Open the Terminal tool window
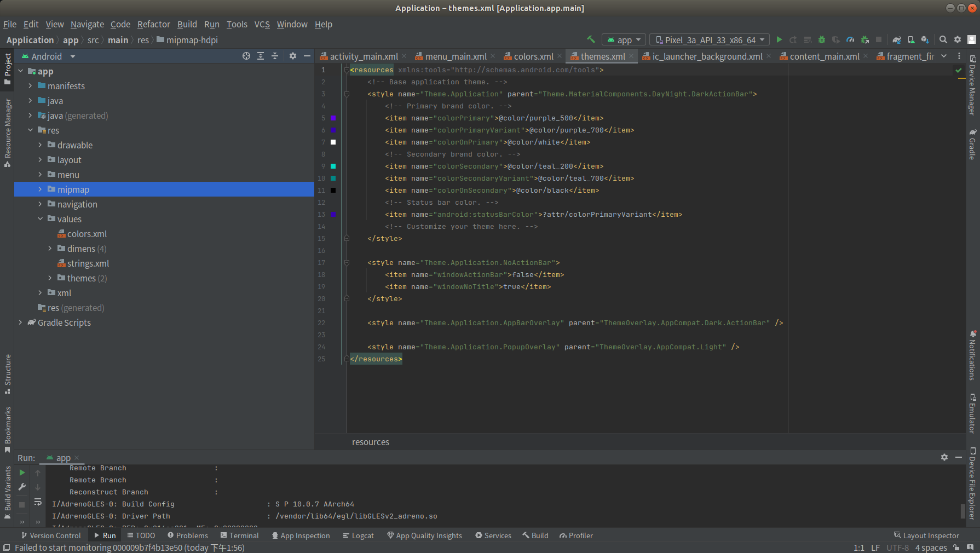The image size is (980, 553). (239, 535)
